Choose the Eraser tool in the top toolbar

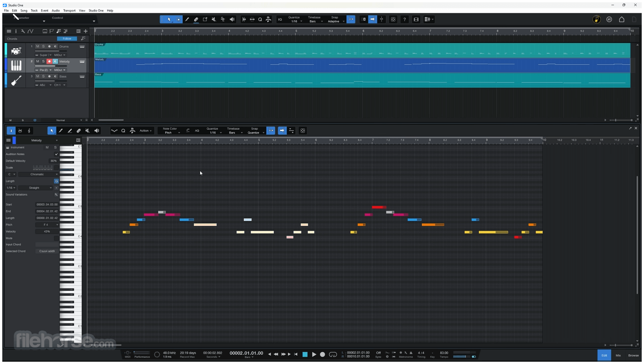point(196,19)
